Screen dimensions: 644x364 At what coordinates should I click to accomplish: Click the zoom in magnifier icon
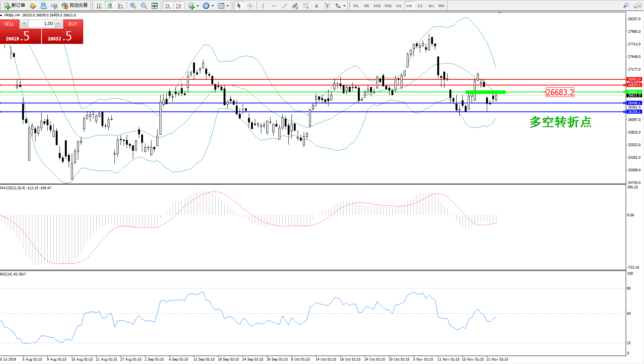click(x=133, y=6)
